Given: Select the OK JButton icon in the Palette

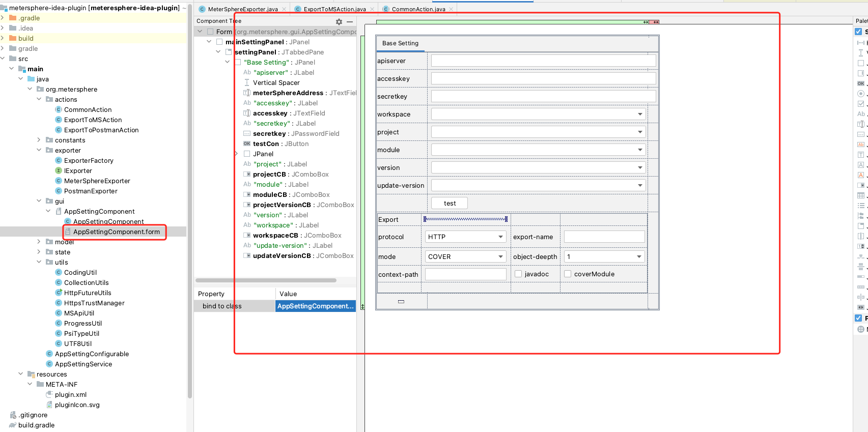Looking at the screenshot, I should point(861,83).
